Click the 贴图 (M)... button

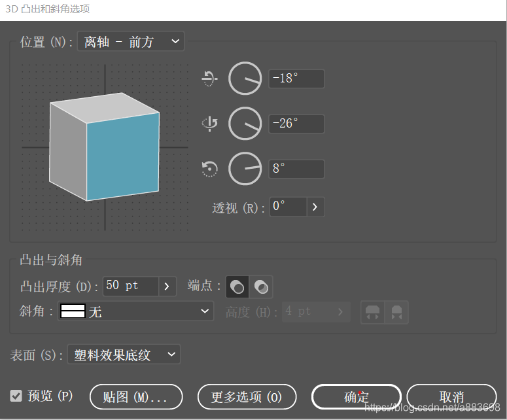point(136,396)
